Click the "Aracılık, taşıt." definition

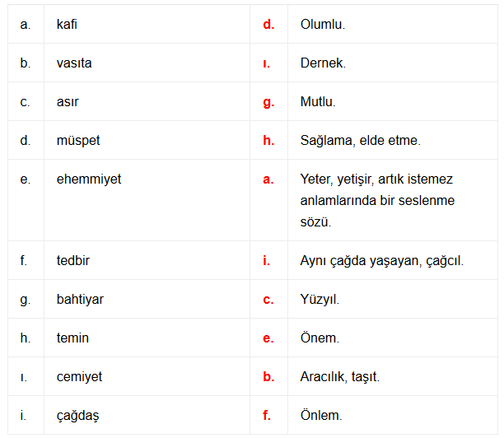tap(340, 377)
